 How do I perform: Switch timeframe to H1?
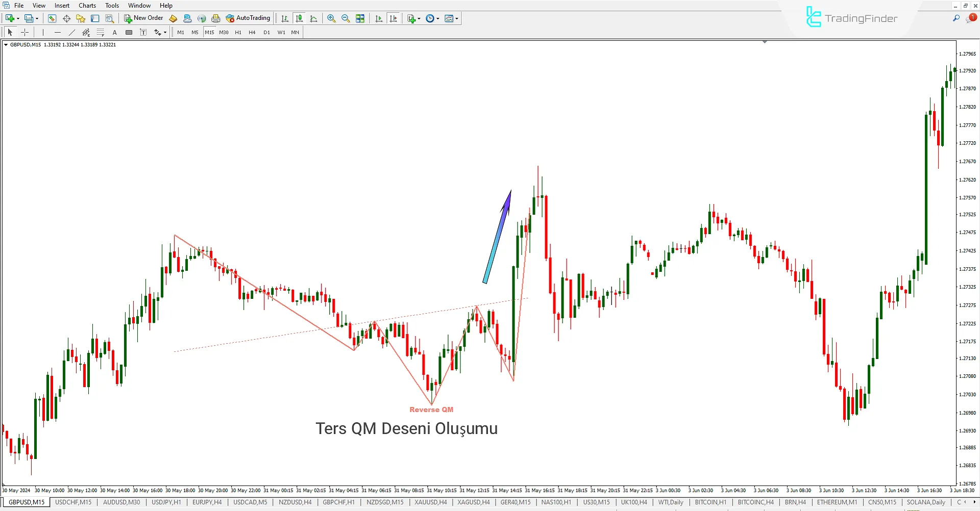238,32
